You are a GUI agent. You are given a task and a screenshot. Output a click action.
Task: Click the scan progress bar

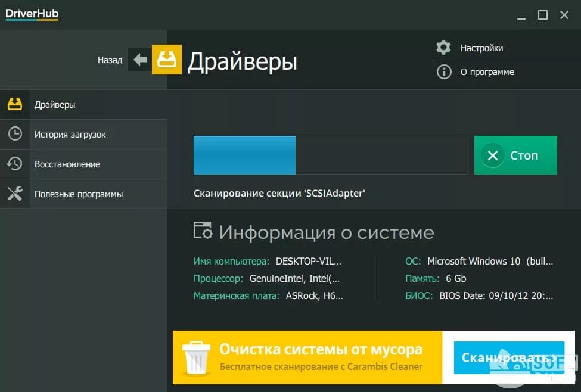click(x=331, y=155)
